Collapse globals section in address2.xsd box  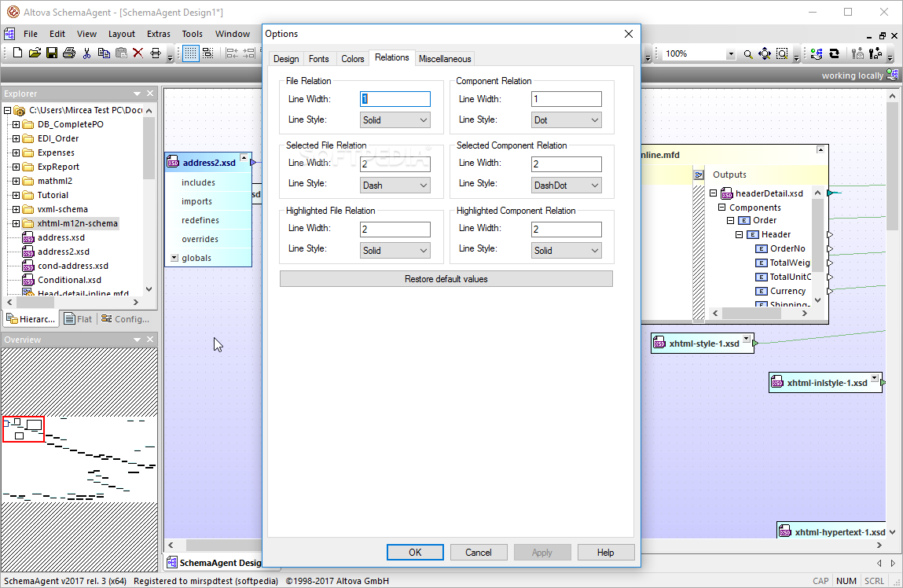point(174,258)
